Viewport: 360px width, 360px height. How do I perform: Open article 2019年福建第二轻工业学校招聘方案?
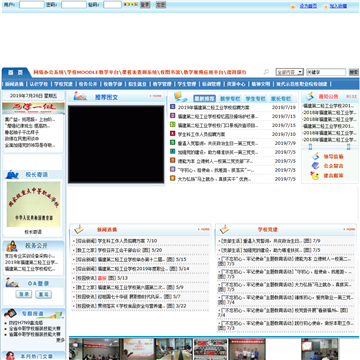click(x=214, y=107)
